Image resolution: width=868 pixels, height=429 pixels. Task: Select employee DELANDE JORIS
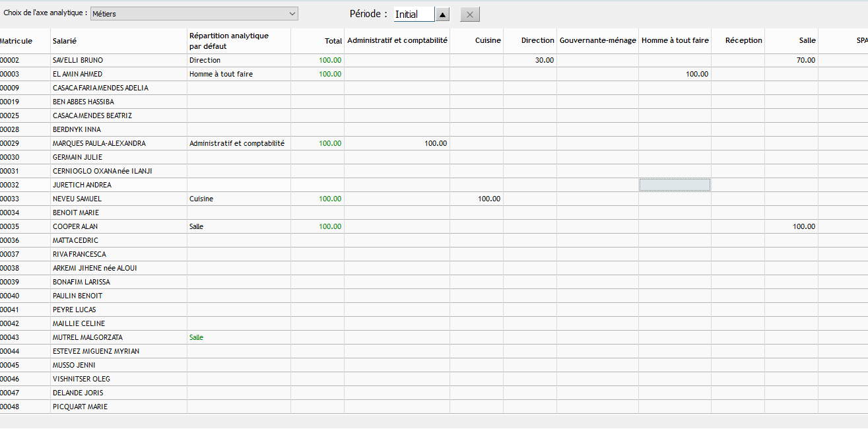pyautogui.click(x=78, y=393)
